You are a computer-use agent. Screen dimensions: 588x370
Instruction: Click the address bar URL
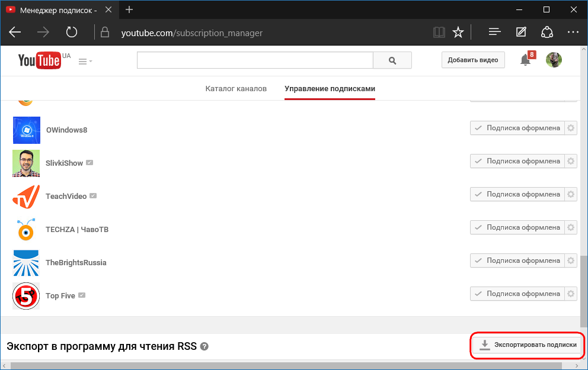(192, 33)
